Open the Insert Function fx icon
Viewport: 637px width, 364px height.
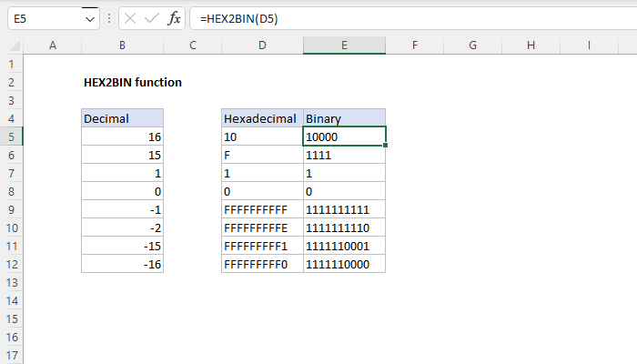pos(174,18)
